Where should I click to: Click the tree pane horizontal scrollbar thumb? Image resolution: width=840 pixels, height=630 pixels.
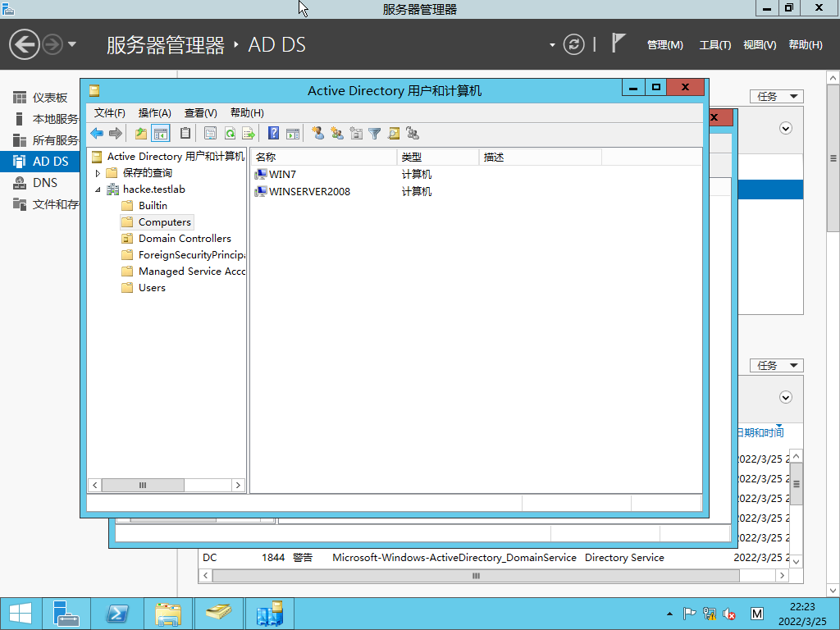pyautogui.click(x=143, y=486)
